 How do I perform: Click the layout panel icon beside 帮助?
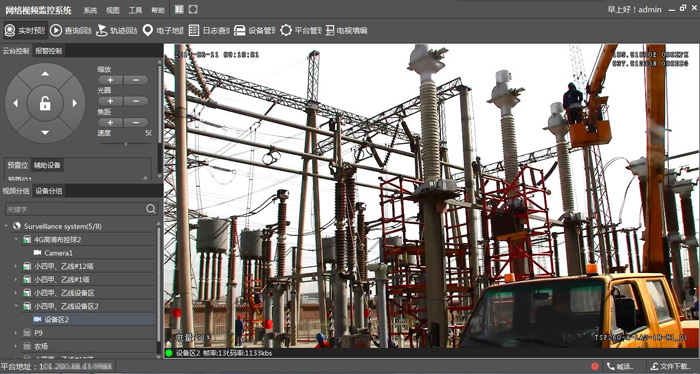(179, 9)
